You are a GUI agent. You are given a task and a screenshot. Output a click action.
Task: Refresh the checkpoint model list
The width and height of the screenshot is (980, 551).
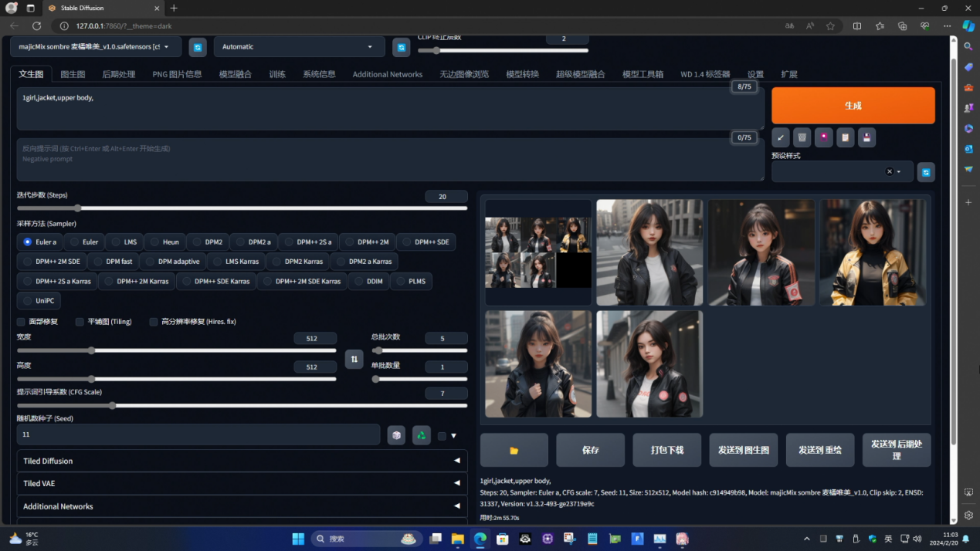coord(198,47)
